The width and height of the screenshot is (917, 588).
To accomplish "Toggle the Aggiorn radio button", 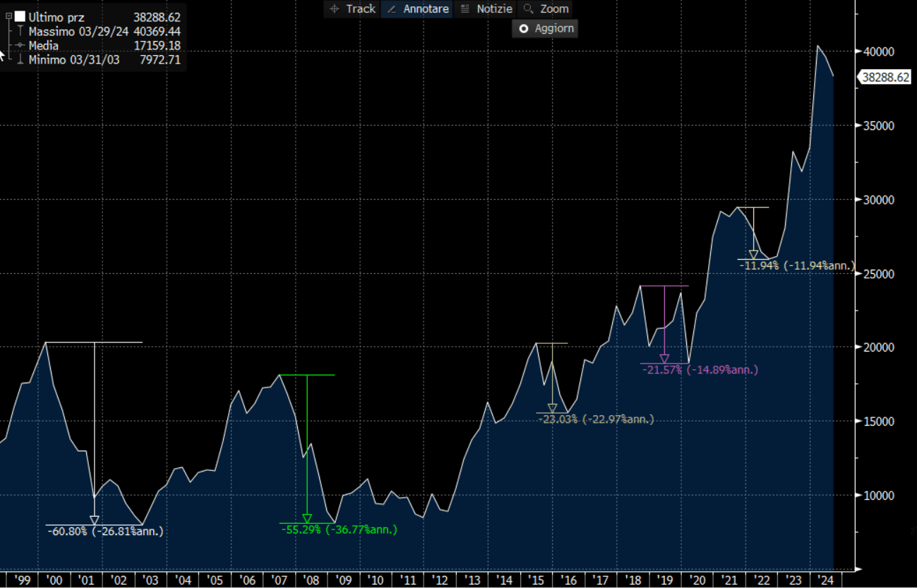I will 524,29.
